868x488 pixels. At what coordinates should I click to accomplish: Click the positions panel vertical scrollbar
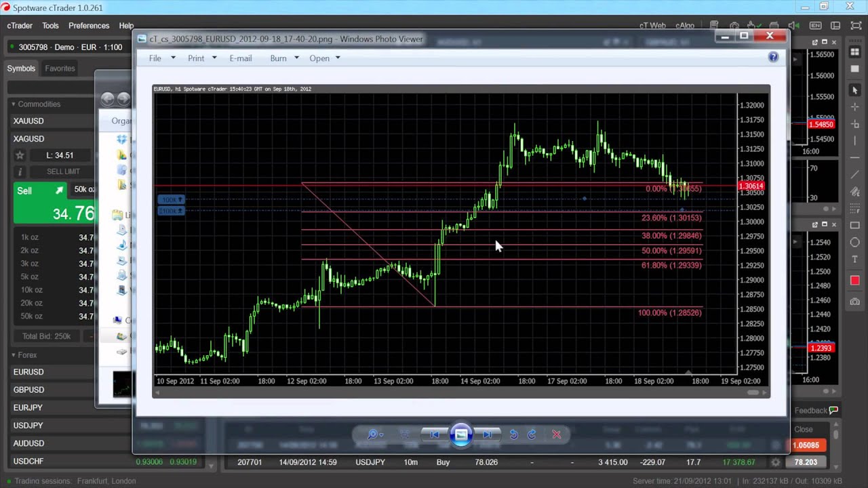coord(836,434)
